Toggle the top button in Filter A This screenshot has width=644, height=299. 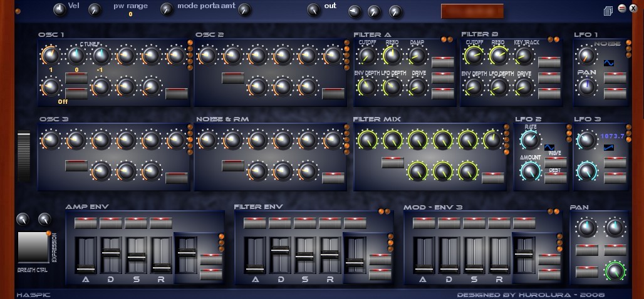click(x=443, y=63)
